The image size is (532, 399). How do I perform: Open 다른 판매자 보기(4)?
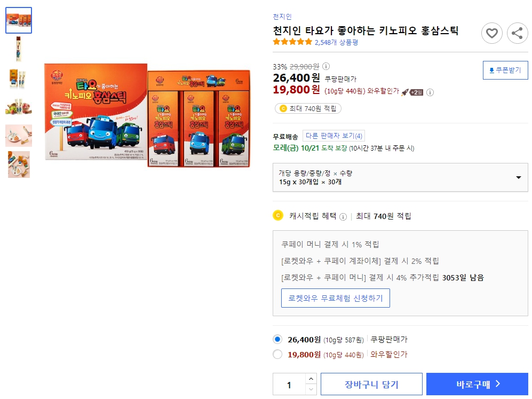click(x=335, y=135)
